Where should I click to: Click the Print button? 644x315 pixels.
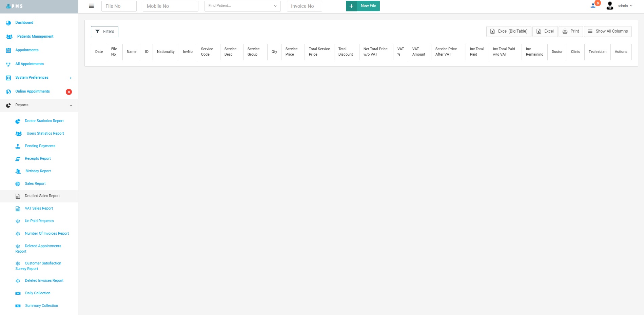(x=571, y=31)
